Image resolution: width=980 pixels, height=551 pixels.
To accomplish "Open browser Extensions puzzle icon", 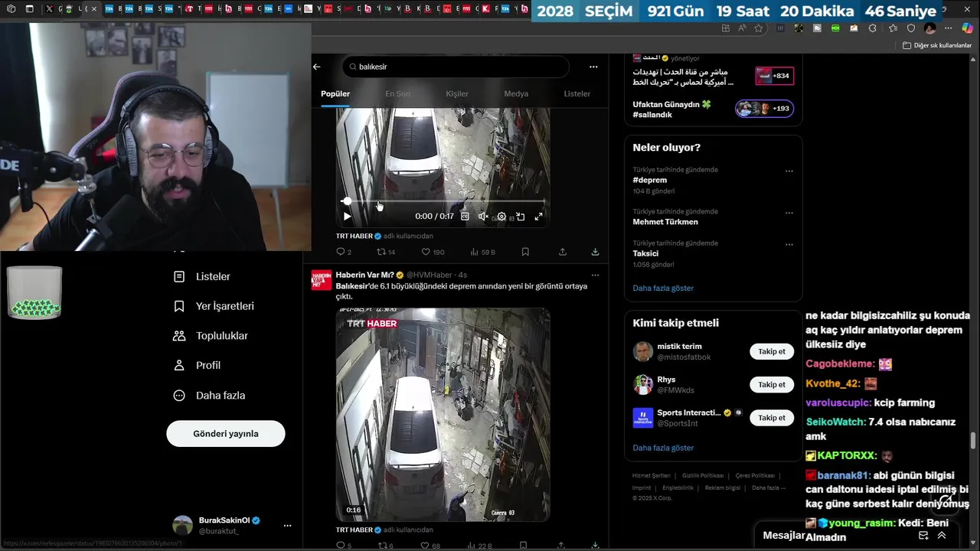I will [873, 28].
